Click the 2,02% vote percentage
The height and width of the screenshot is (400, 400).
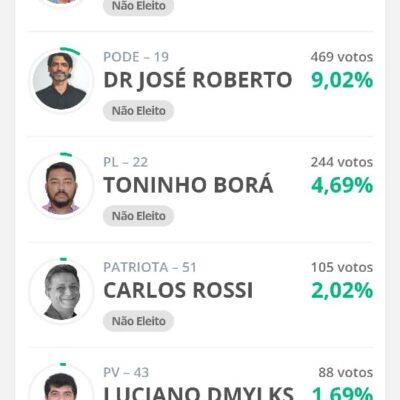pos(342,291)
